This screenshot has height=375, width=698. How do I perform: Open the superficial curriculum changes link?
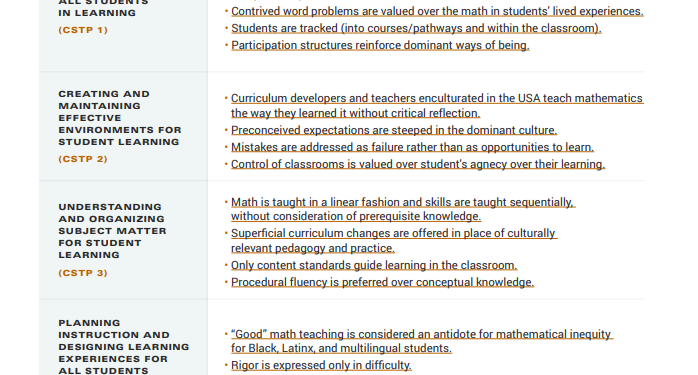click(394, 240)
